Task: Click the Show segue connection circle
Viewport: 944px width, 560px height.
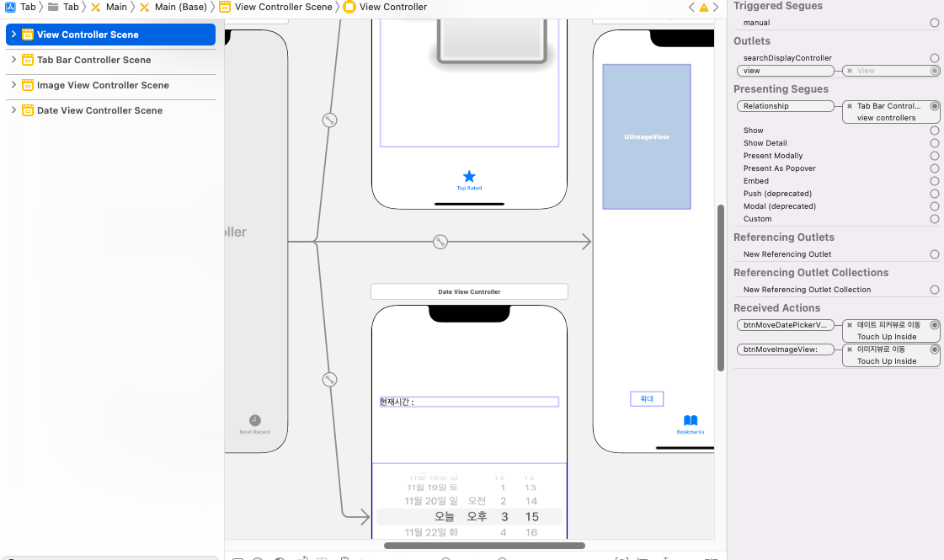Action: pyautogui.click(x=935, y=131)
